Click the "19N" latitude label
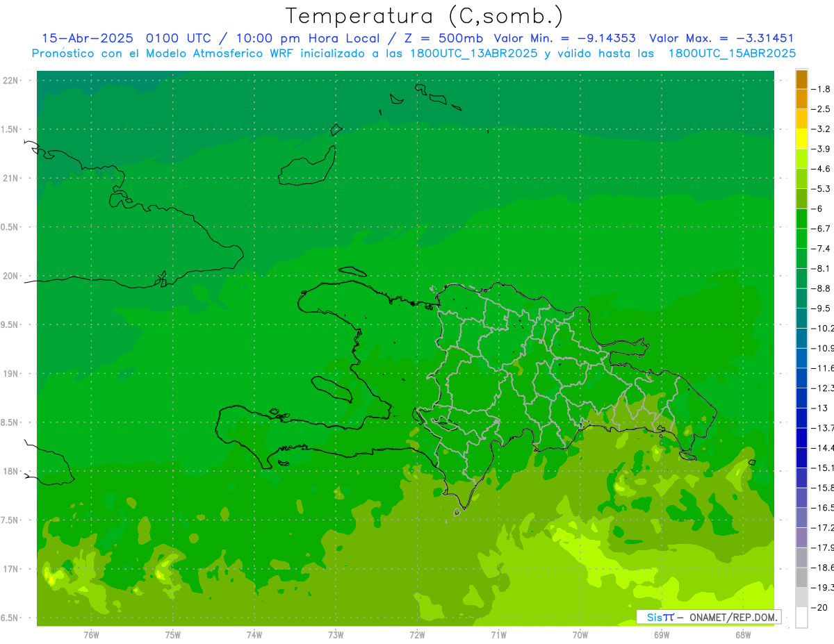This screenshot has height=644, width=834. tap(11, 373)
